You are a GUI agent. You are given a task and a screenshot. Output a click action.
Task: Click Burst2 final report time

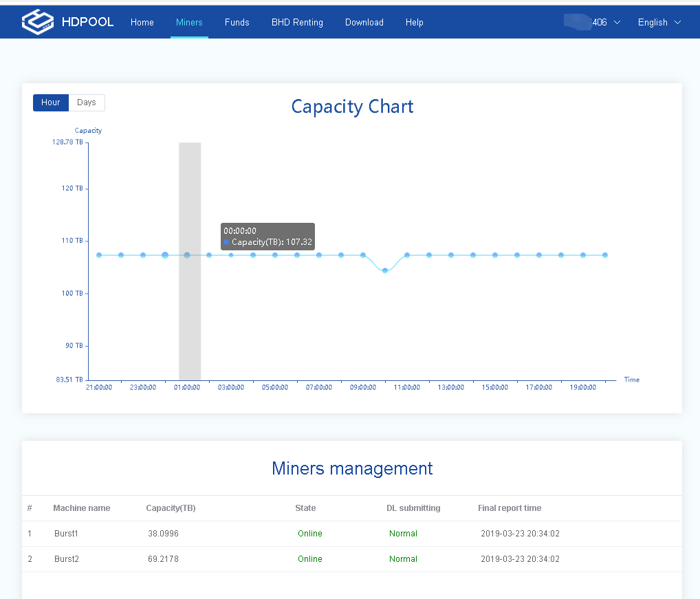tap(520, 559)
